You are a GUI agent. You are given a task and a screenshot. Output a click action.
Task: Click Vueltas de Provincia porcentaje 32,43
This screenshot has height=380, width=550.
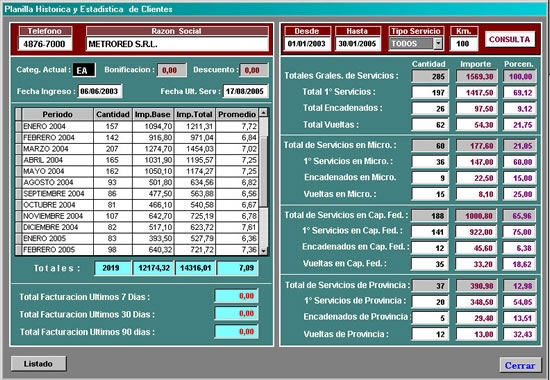(x=520, y=334)
